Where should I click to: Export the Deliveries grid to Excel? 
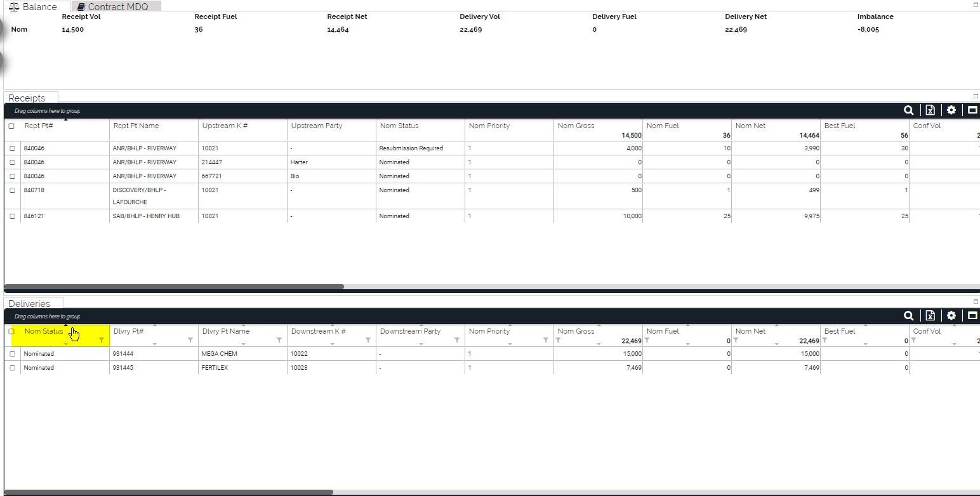coord(930,316)
